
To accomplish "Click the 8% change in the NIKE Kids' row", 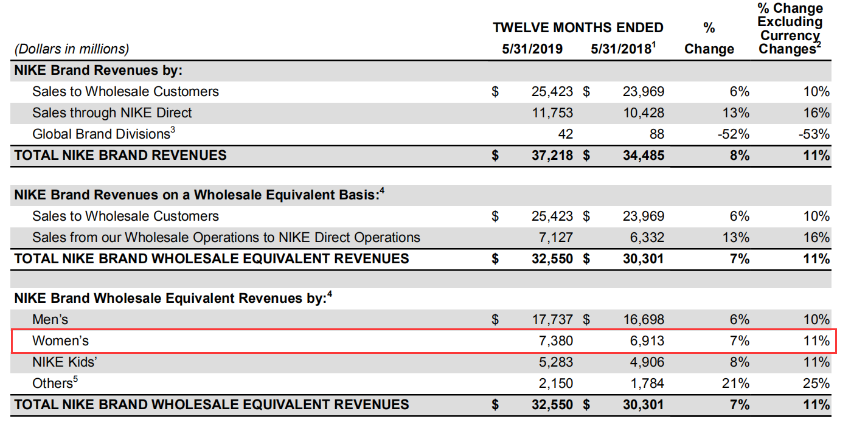I will [x=740, y=362].
